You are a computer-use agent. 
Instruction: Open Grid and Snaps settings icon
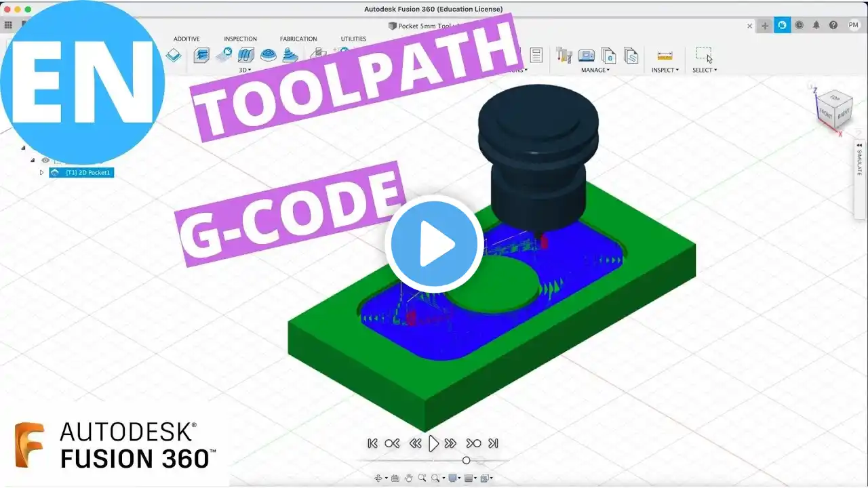pyautogui.click(x=468, y=478)
